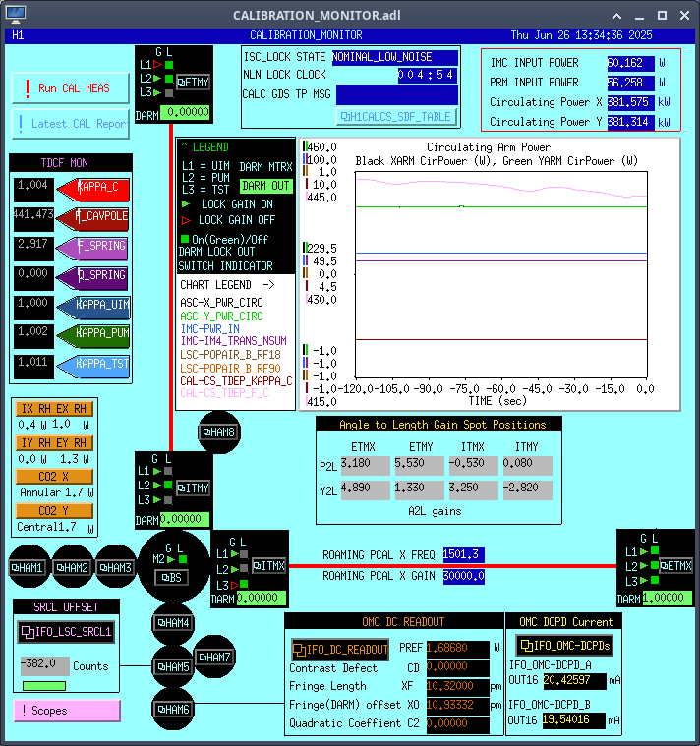Click the ITMY Y2L gain value -2.820

pyautogui.click(x=528, y=490)
